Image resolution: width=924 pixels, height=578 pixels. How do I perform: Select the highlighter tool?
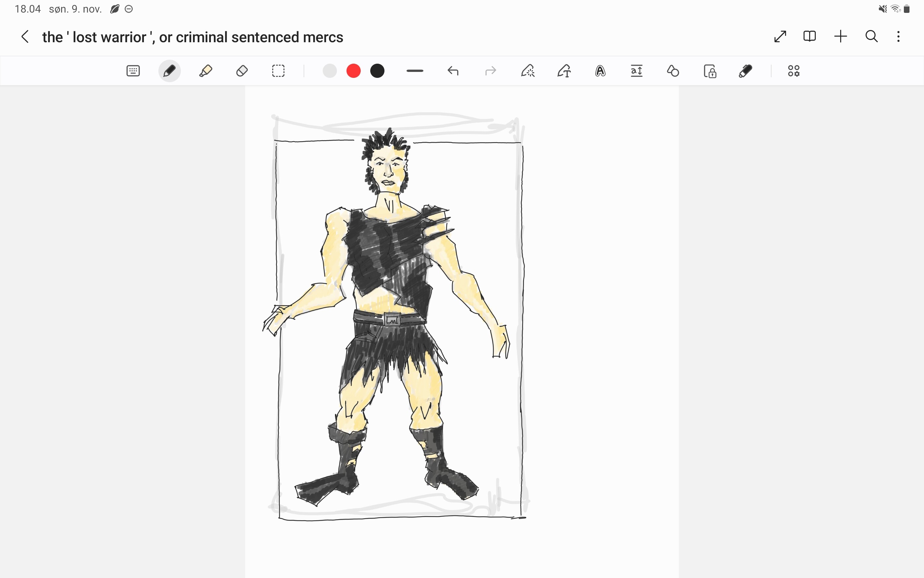point(206,71)
